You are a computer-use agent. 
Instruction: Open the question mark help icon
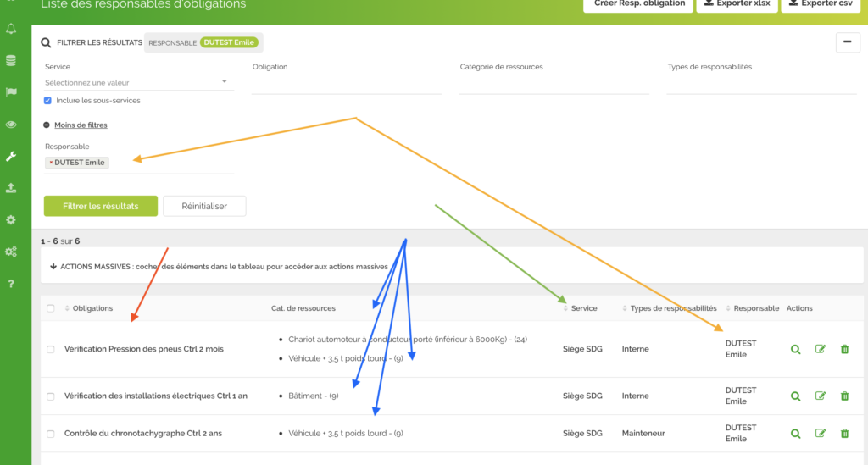(x=11, y=284)
